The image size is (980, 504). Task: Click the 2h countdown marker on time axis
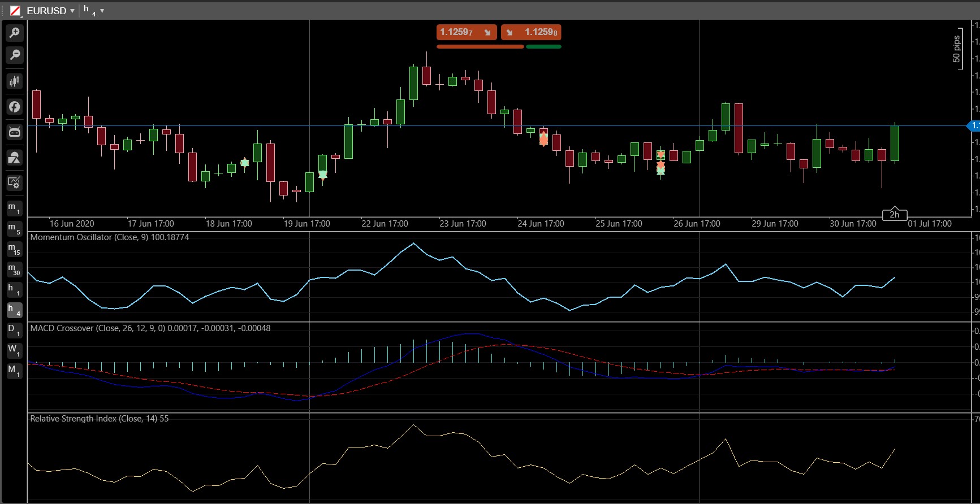[x=895, y=215]
